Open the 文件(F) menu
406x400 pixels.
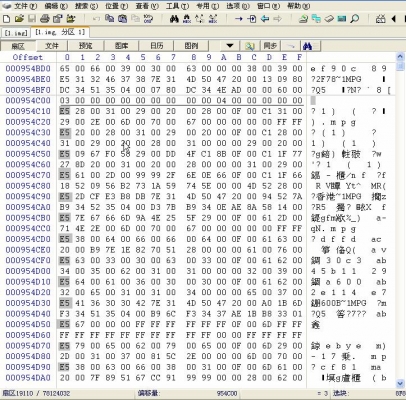25,6
